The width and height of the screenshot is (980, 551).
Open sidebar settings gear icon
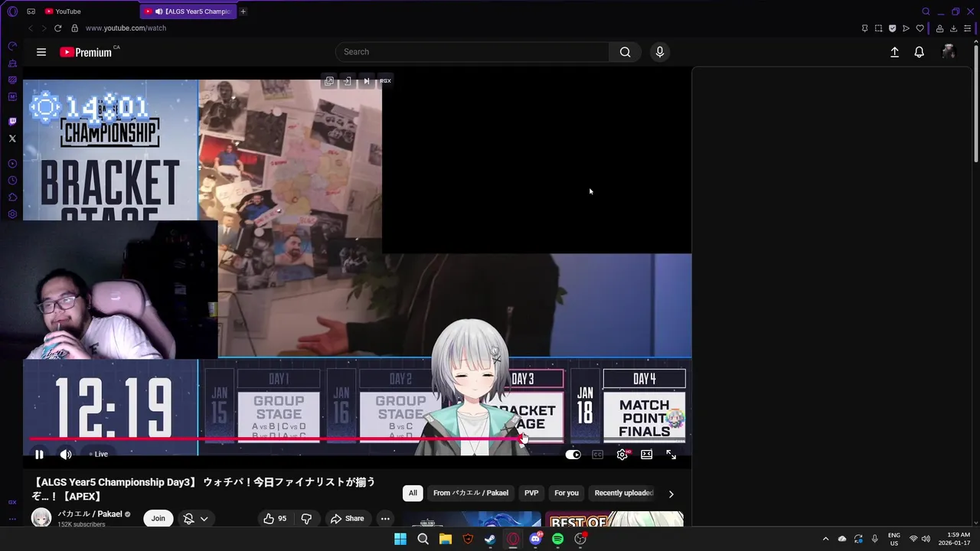12,214
